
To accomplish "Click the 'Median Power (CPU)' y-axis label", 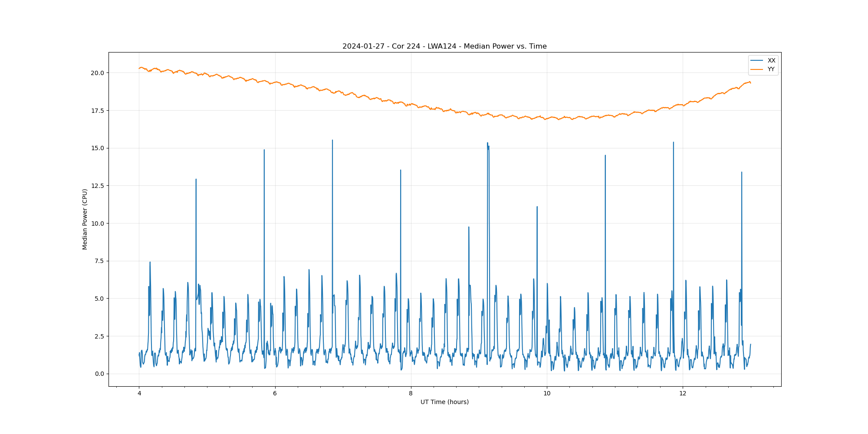I will click(85, 219).
